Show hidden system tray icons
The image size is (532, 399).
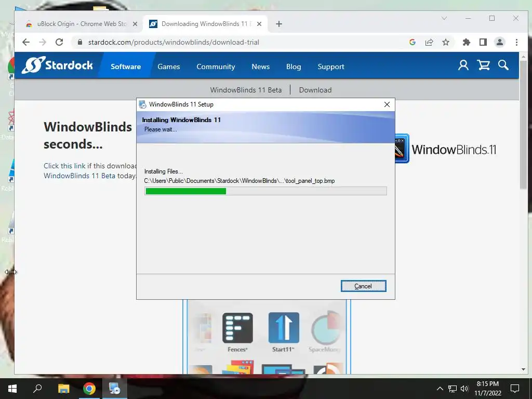pyautogui.click(x=440, y=389)
